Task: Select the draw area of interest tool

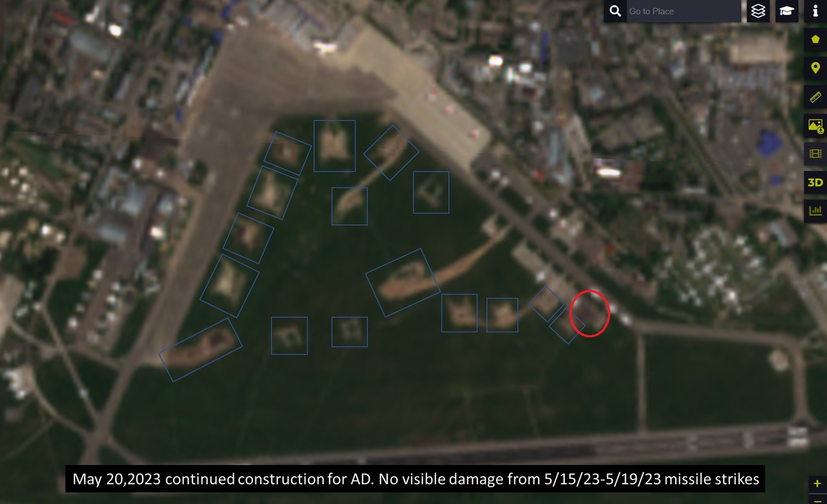Action: tap(815, 40)
